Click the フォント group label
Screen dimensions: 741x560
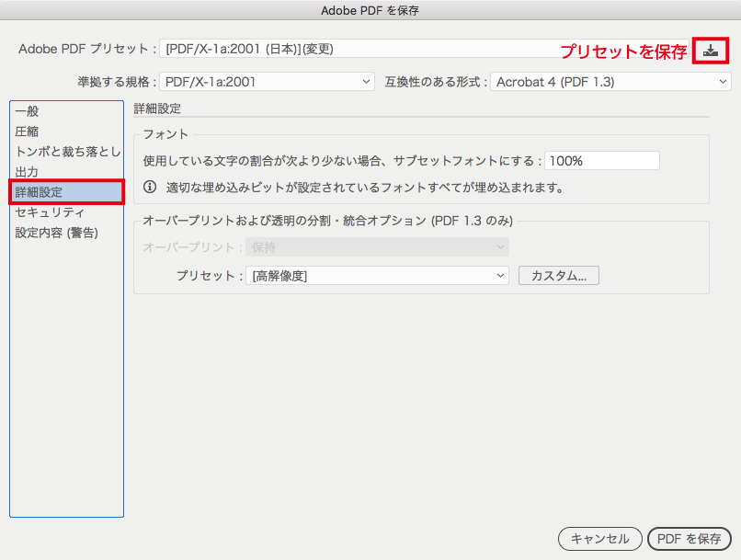pyautogui.click(x=165, y=134)
